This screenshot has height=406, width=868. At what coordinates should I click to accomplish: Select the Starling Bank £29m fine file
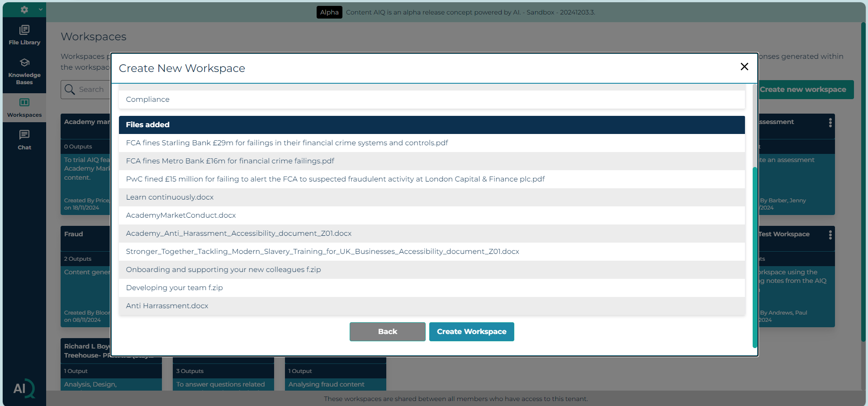(432, 143)
